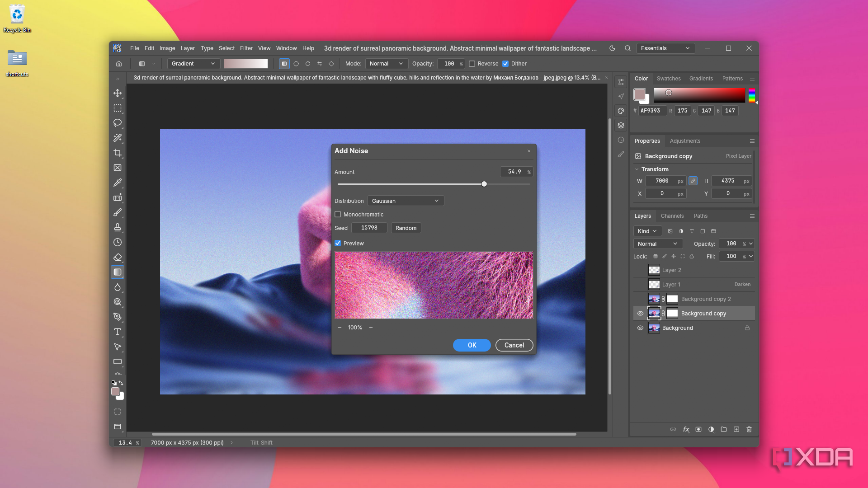
Task: Open the Window menu
Action: (x=287, y=48)
